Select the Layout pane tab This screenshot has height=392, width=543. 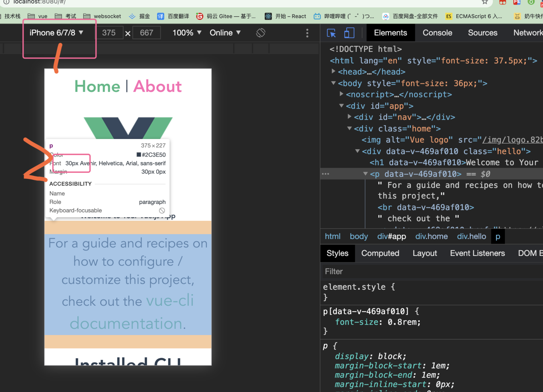click(x=425, y=253)
